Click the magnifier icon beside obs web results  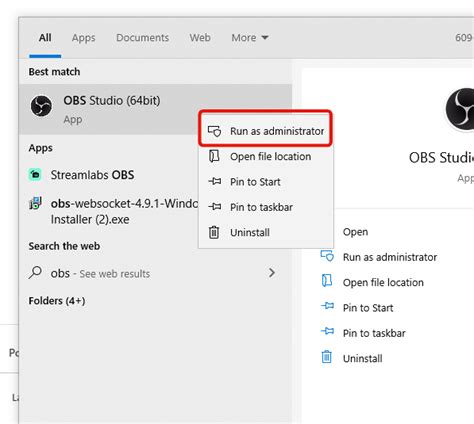pos(35,272)
